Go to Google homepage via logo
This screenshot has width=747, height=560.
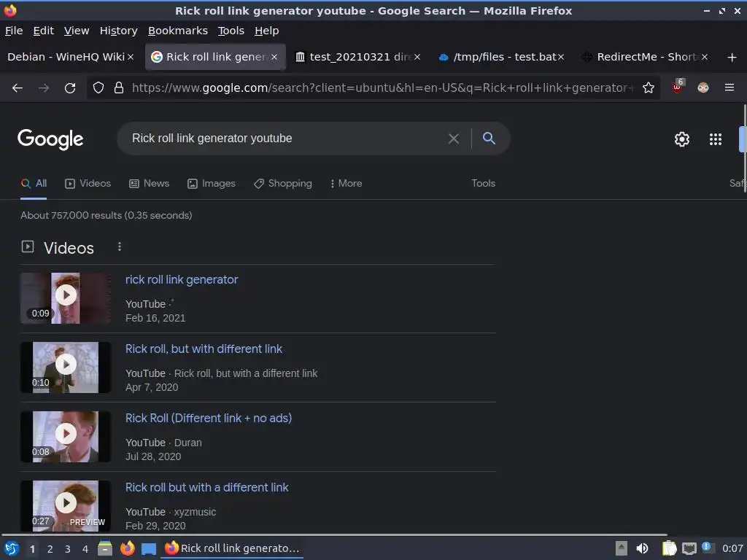(x=50, y=139)
